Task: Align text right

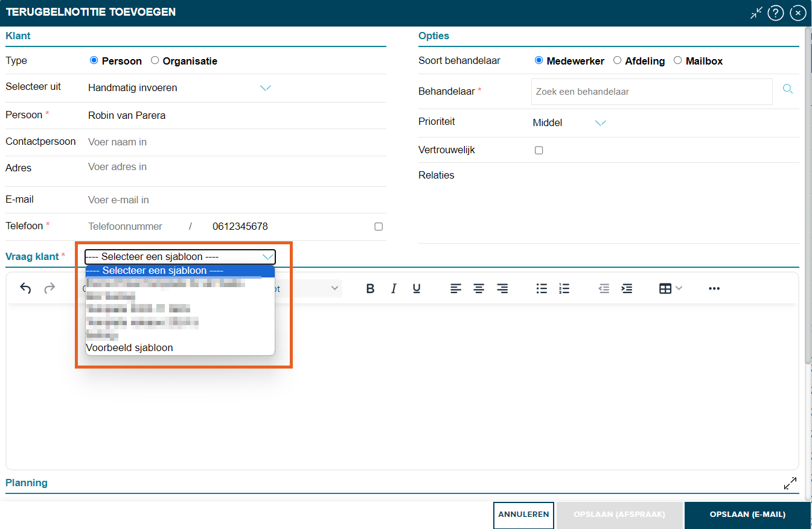Action: [502, 288]
